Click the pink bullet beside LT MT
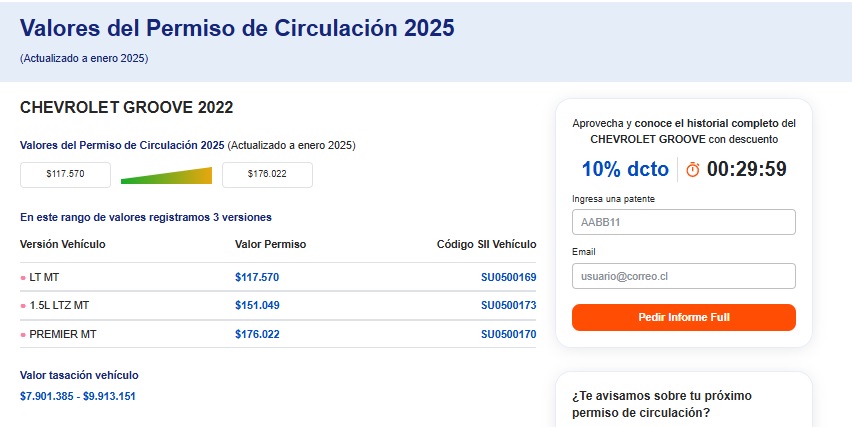The height and width of the screenshot is (427, 852). (23, 278)
